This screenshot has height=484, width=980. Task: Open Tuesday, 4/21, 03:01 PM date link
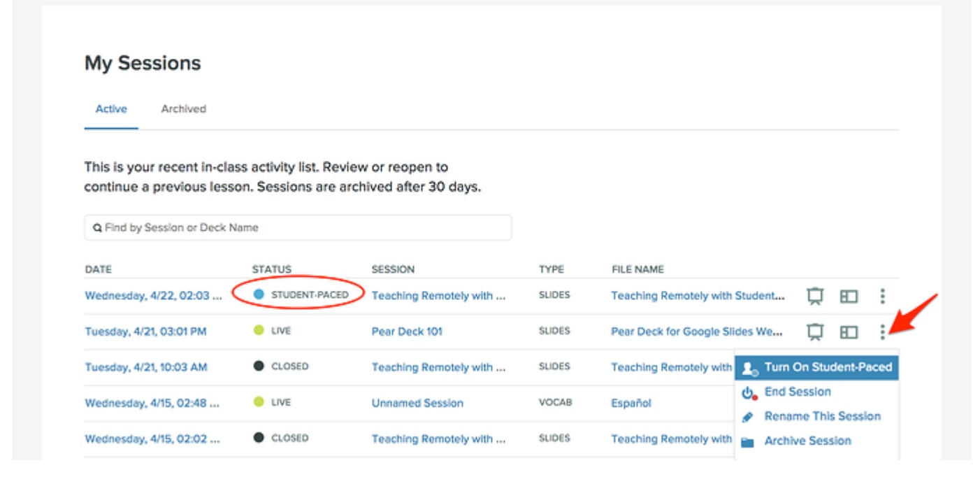pyautogui.click(x=145, y=332)
